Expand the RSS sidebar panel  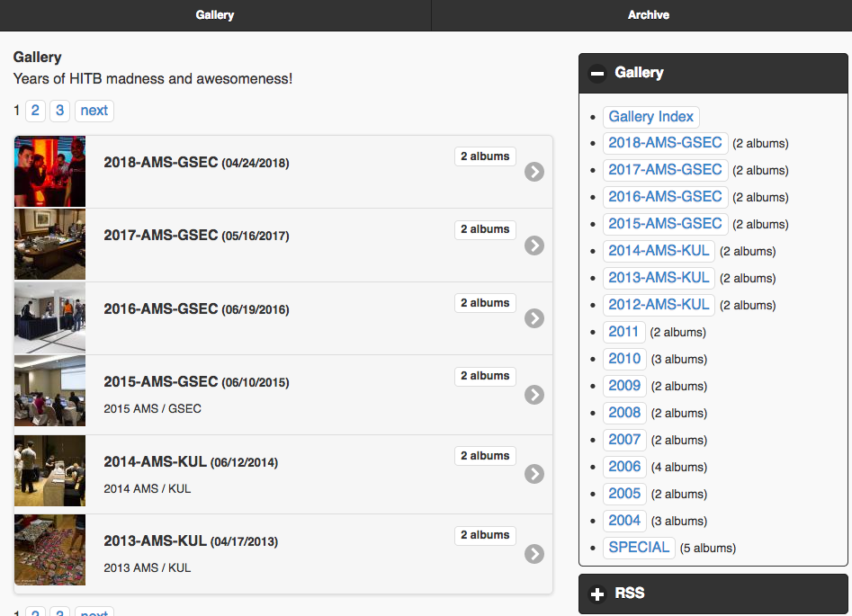click(597, 594)
